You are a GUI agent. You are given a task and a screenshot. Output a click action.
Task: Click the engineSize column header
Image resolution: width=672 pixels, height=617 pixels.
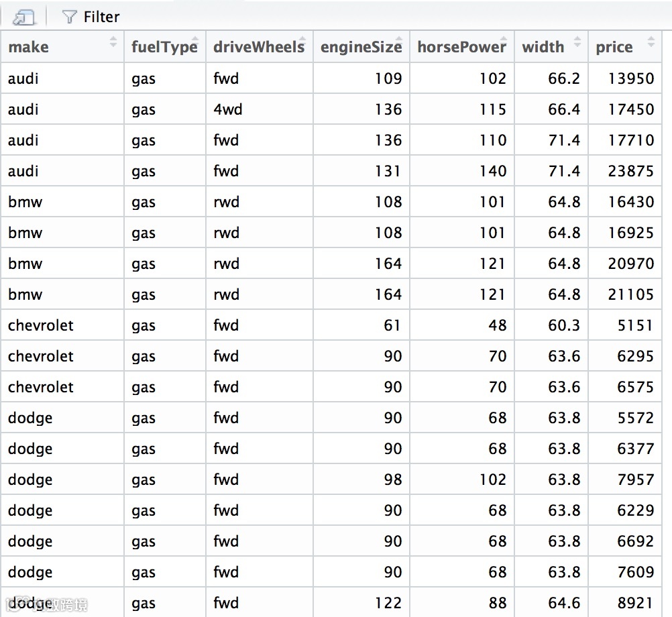pos(361,47)
